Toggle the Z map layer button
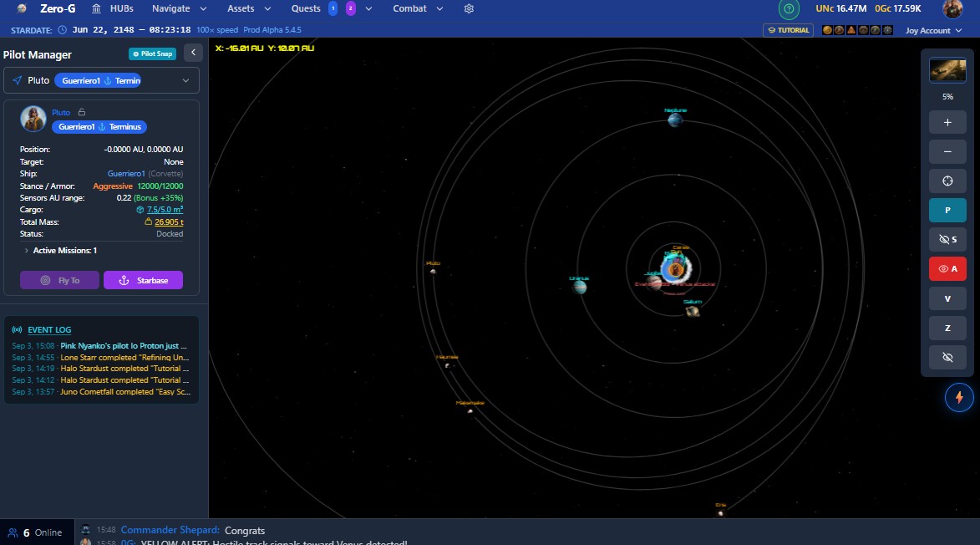The image size is (980, 545). click(947, 329)
